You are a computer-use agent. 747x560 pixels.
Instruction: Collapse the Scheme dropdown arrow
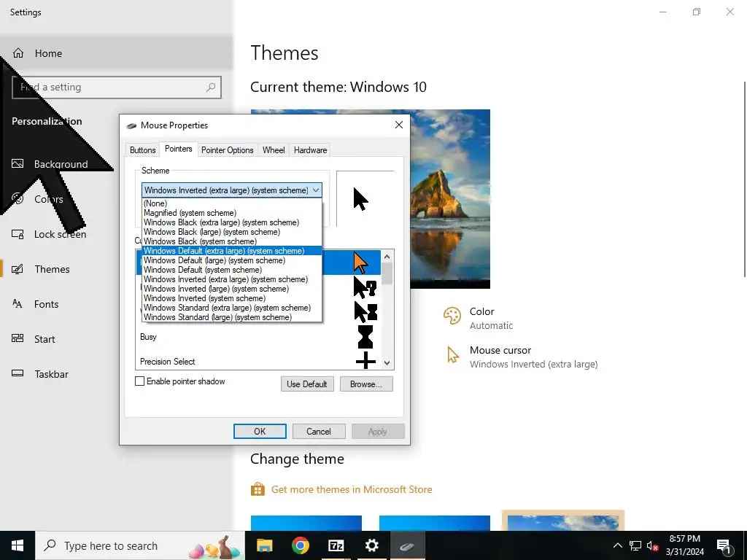pyautogui.click(x=315, y=190)
